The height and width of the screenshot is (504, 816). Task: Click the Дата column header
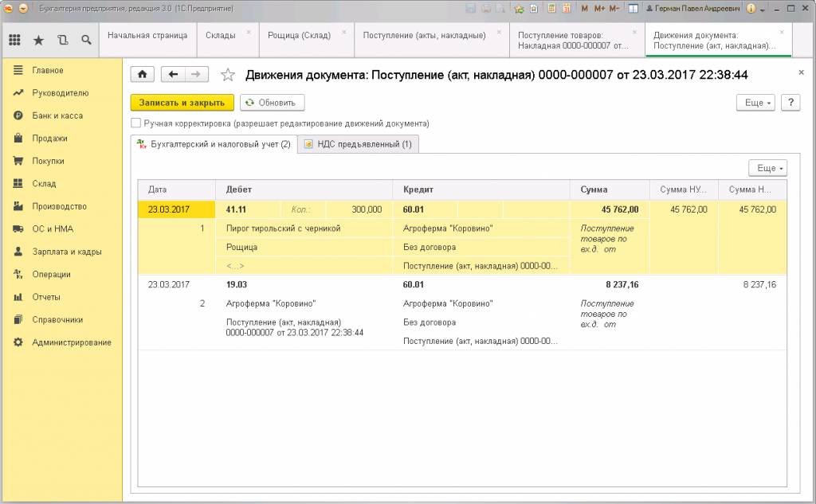click(x=176, y=189)
